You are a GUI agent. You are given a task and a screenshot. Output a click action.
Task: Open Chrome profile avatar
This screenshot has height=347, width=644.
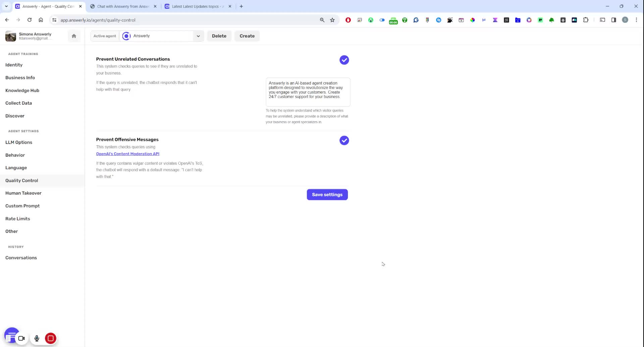625,20
